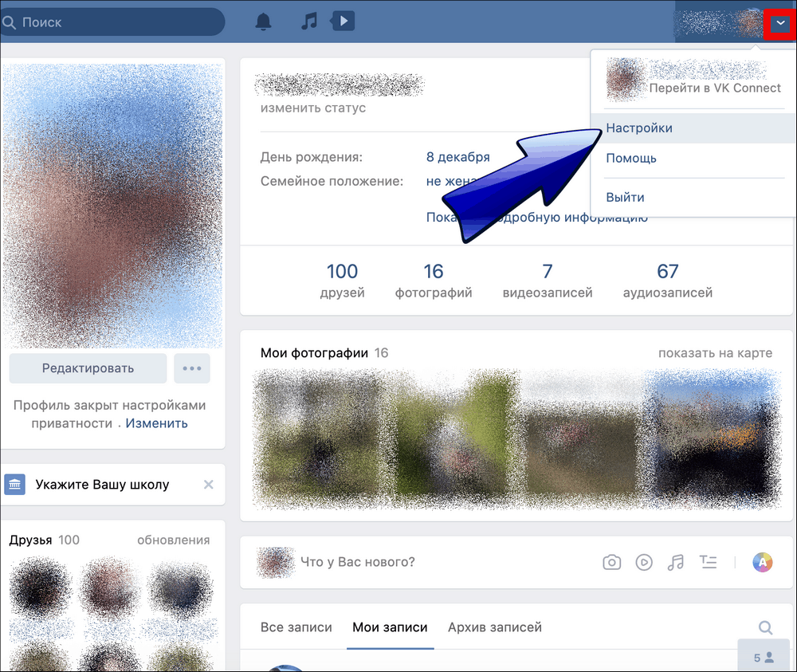The height and width of the screenshot is (672, 797).
Task: Open the online friends counter 5
Action: [764, 658]
